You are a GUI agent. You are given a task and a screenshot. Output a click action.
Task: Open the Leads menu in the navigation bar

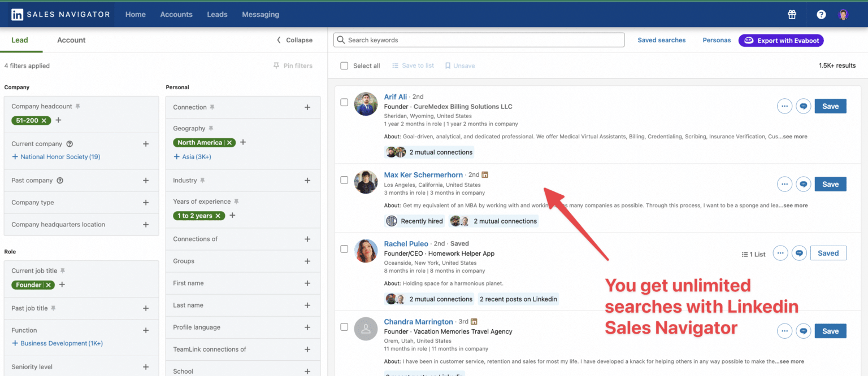217,14
